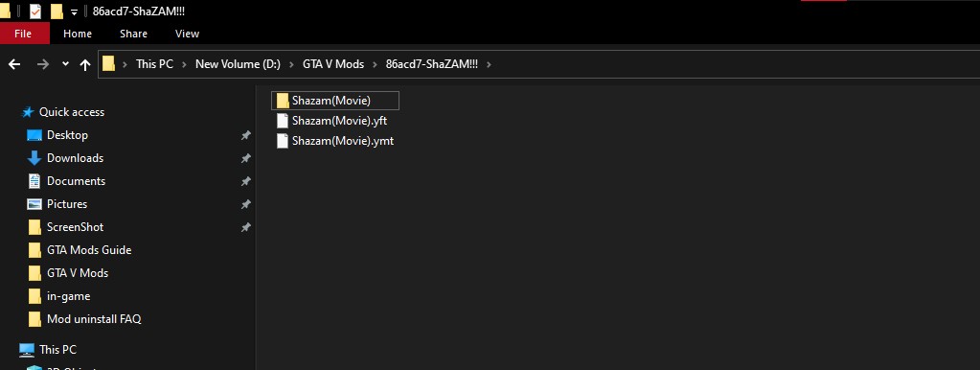Select the Shazam(Movie).ymt file

(335, 141)
